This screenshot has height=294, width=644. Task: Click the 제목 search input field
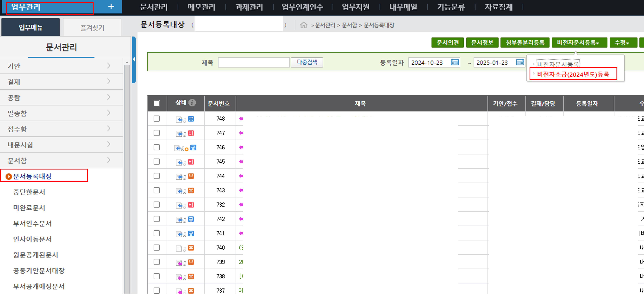(254, 62)
